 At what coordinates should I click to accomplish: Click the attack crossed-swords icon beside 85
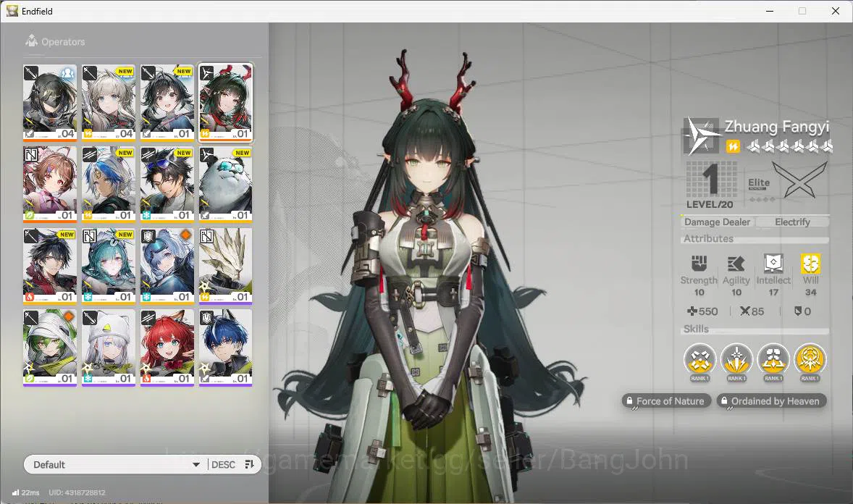pos(744,311)
